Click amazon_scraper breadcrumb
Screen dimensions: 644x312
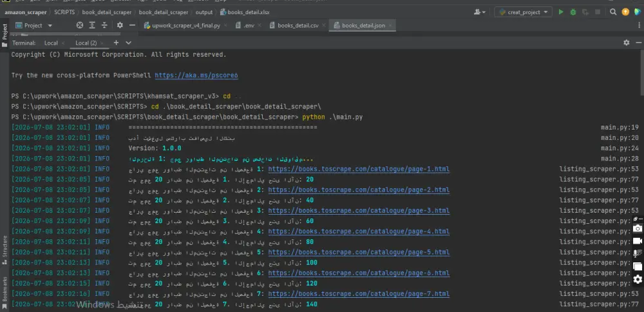(x=26, y=12)
